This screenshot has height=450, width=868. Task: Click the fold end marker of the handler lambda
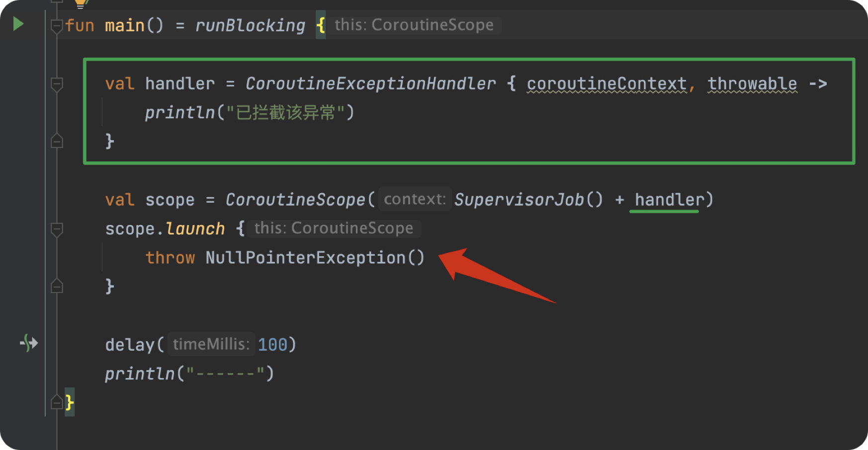(x=57, y=141)
